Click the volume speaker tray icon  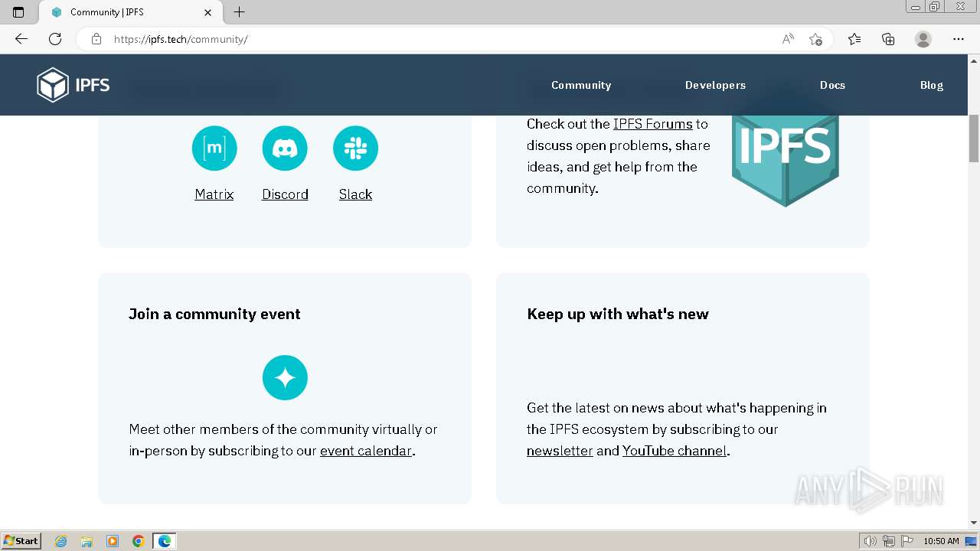point(871,541)
